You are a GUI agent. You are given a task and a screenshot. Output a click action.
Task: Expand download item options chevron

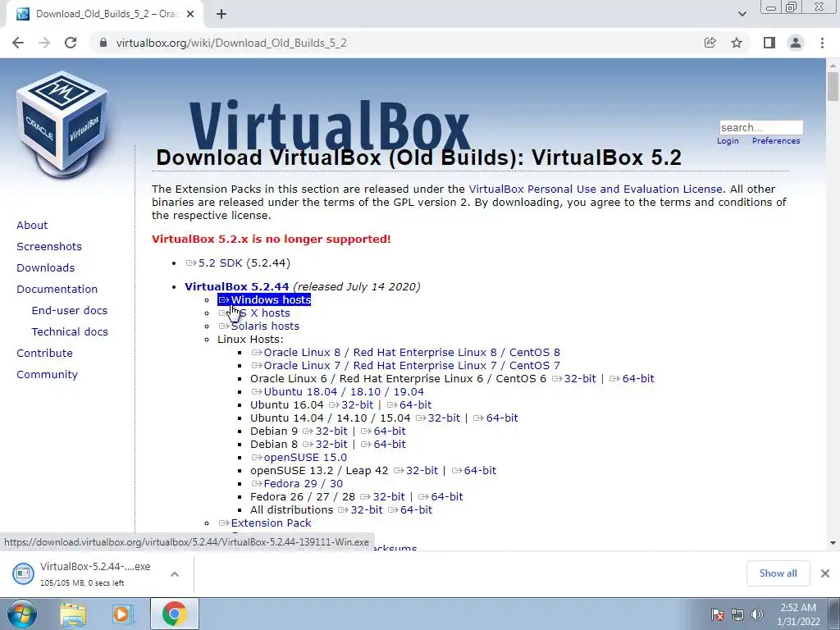pos(175,573)
